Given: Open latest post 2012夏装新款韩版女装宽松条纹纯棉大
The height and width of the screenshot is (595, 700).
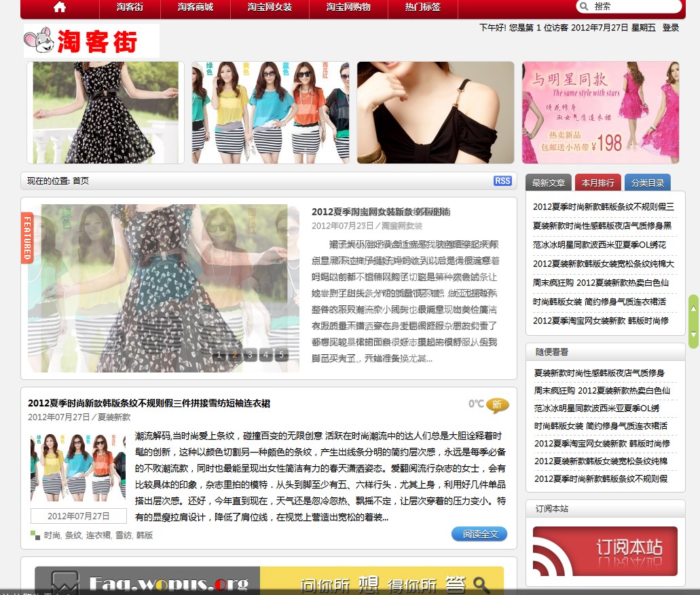Looking at the screenshot, I should pyautogui.click(x=604, y=264).
